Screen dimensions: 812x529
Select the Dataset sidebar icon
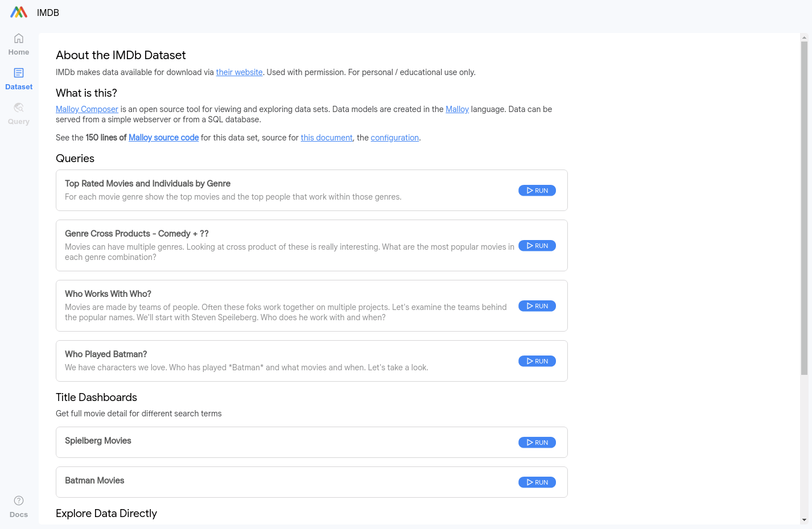point(19,73)
